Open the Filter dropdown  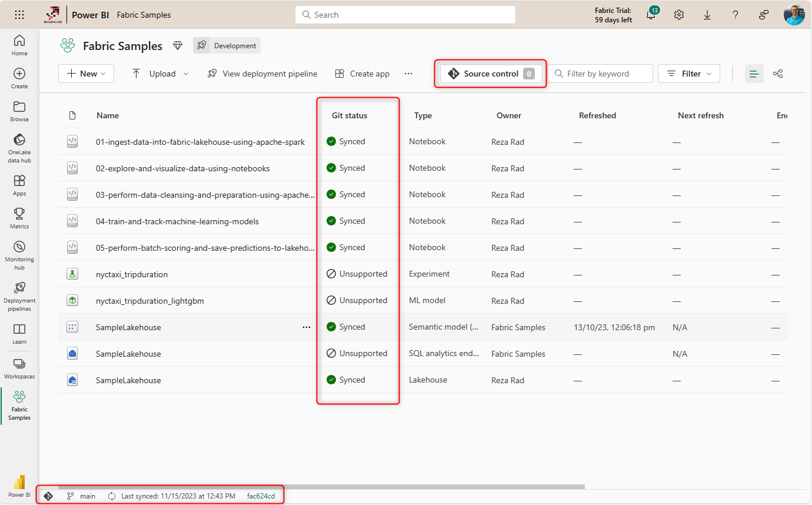[x=688, y=74]
